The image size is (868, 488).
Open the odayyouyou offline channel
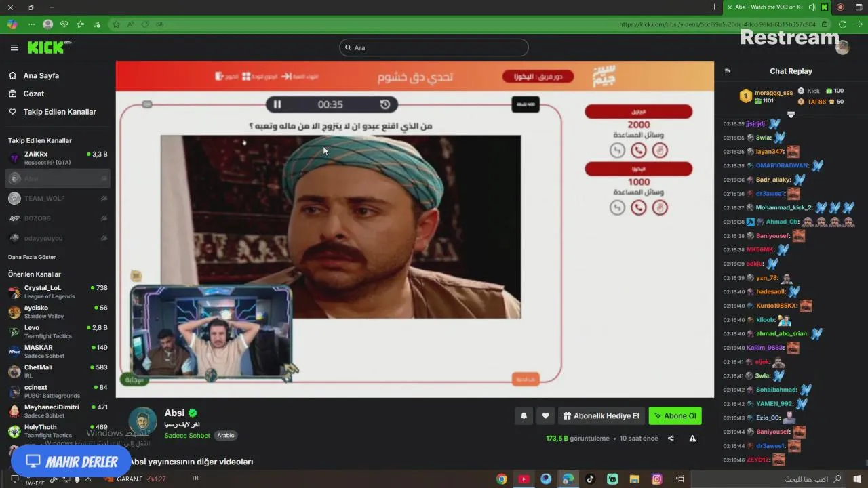pyautogui.click(x=58, y=238)
